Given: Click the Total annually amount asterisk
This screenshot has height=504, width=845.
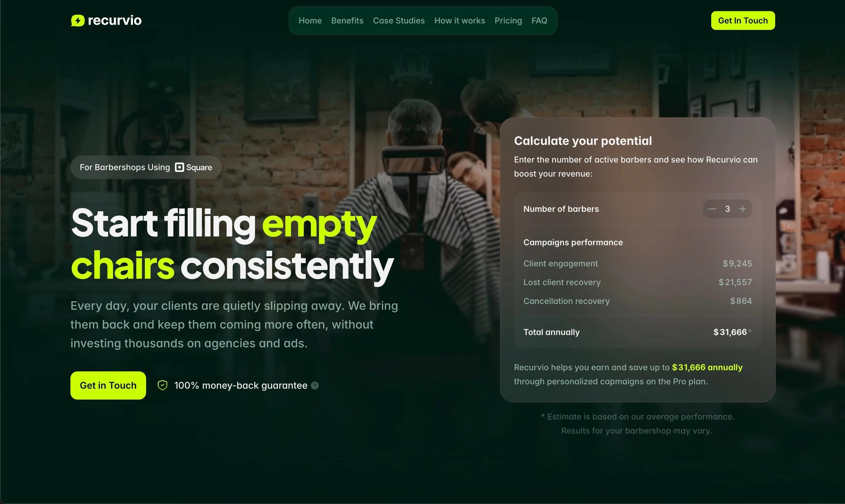Looking at the screenshot, I should click(x=750, y=331).
